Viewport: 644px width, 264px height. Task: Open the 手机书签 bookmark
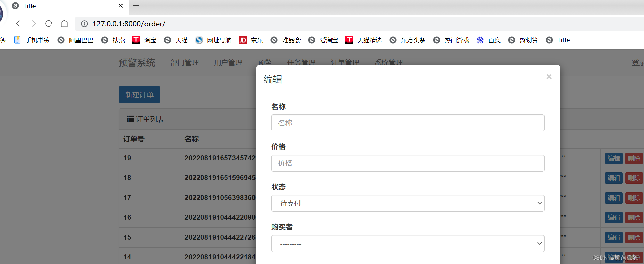pos(32,40)
